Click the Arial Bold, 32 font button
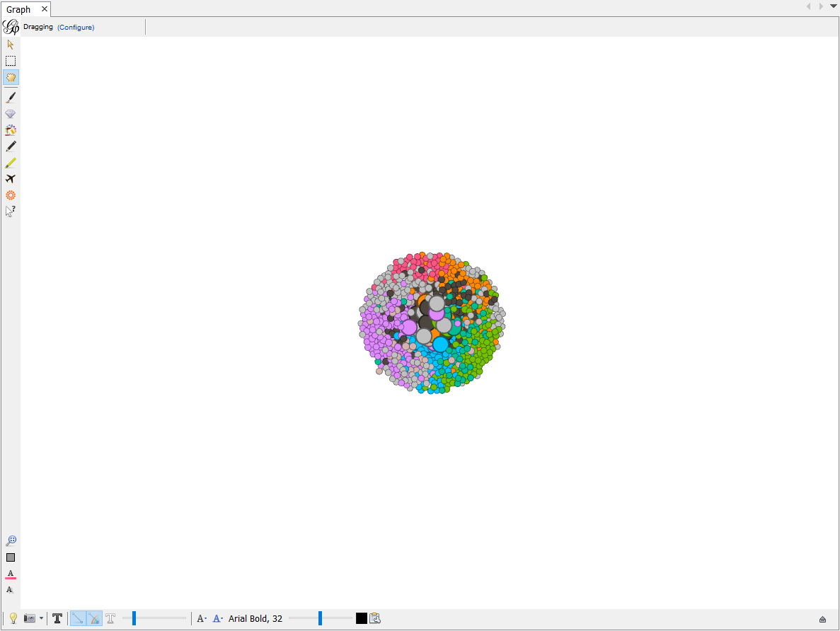840x631 pixels. (255, 619)
